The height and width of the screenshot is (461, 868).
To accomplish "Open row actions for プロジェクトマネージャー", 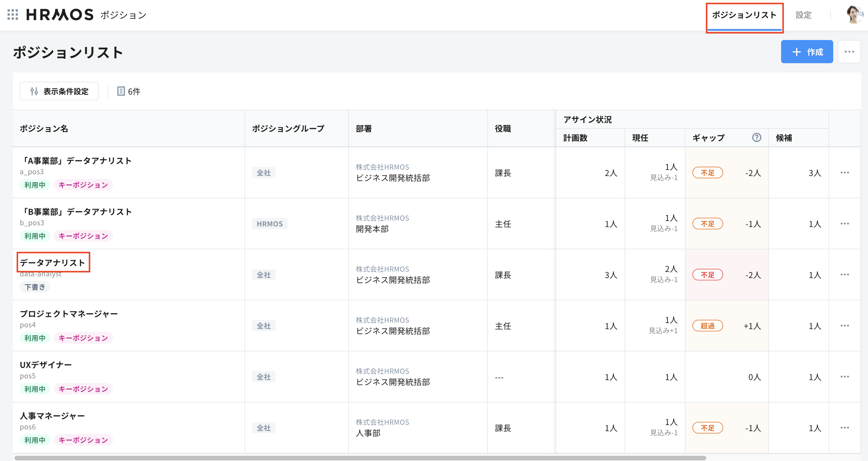I will [x=845, y=325].
